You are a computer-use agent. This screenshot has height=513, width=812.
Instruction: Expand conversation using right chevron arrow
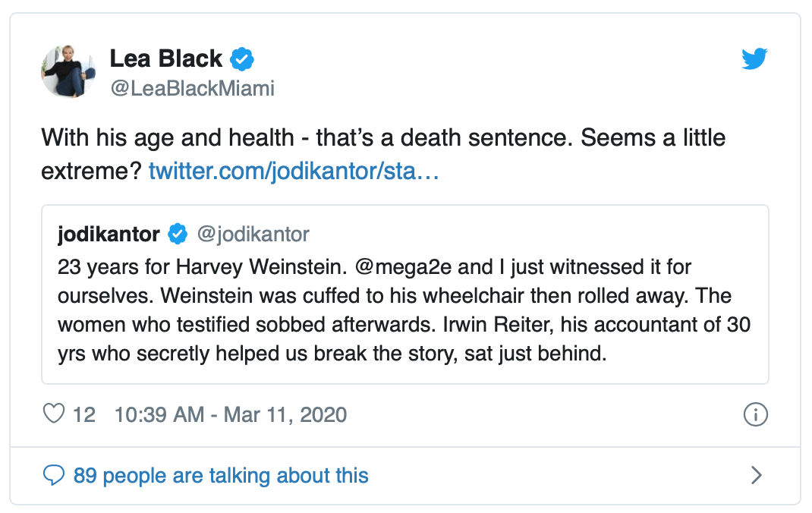[755, 476]
